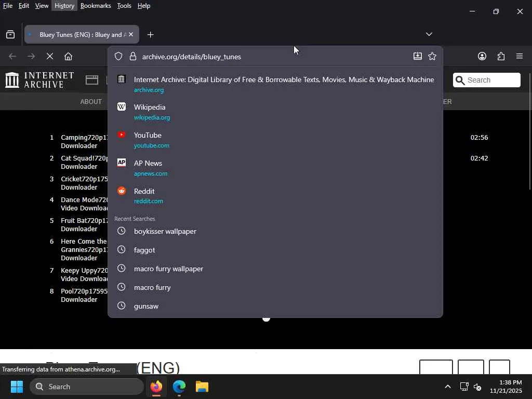Image resolution: width=532 pixels, height=399 pixels.
Task: Open the Internet Archive web icon
Action: tap(92, 80)
